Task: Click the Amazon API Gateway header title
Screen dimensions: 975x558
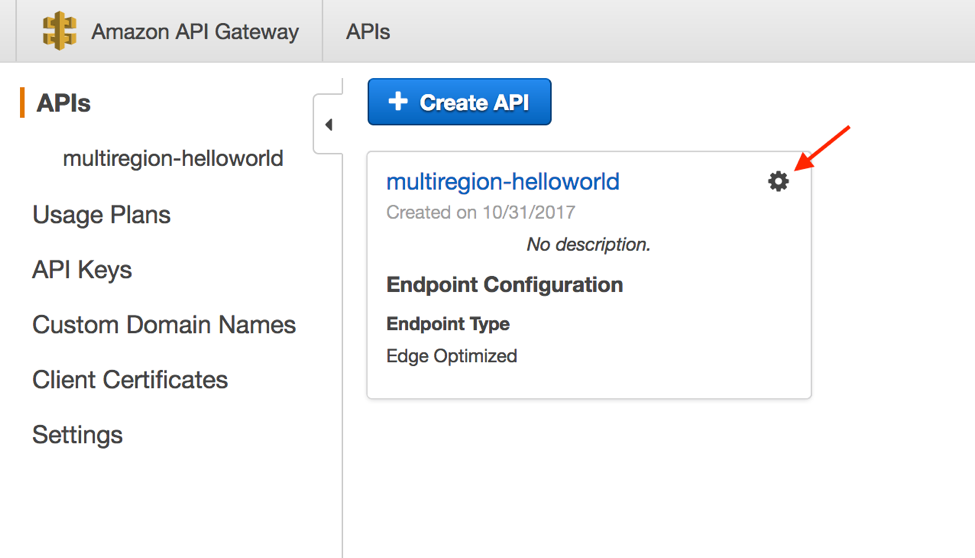Action: click(195, 32)
